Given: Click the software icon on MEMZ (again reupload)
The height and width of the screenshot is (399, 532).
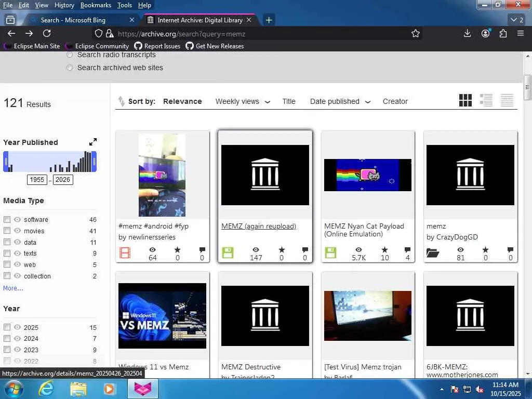Looking at the screenshot, I should coord(228,253).
